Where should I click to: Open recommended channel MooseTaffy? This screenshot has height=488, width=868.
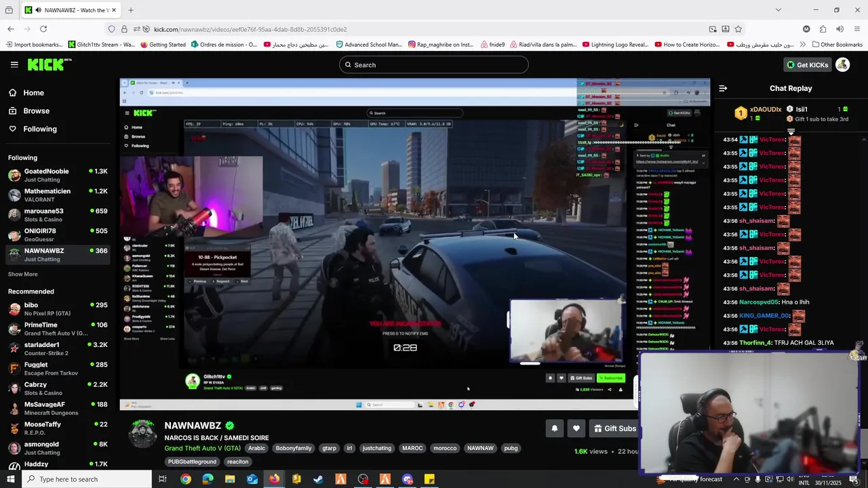pos(58,428)
